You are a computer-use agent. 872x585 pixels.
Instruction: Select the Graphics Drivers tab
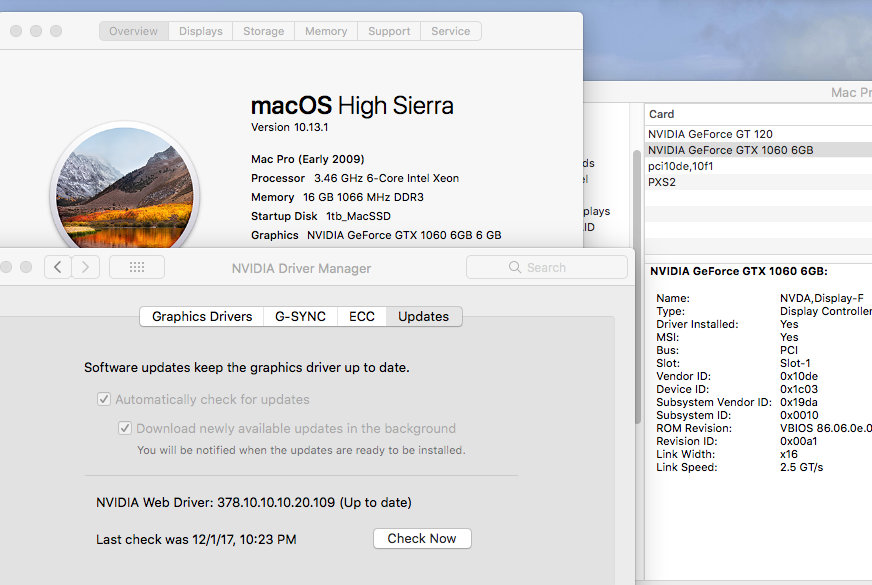point(202,316)
